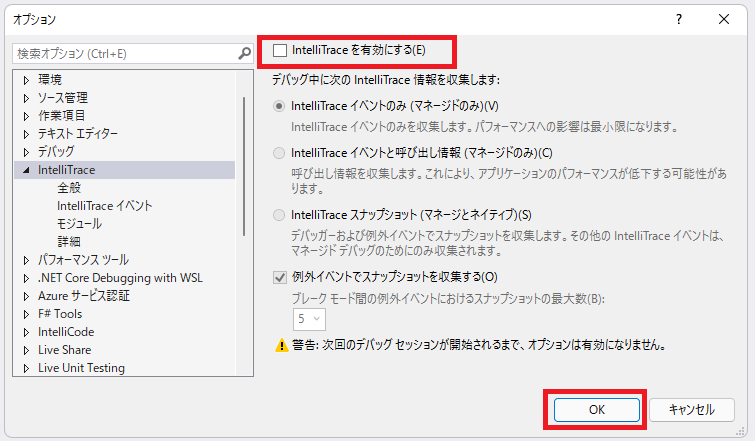Select the 作業項目 category label
The image size is (755, 441).
(62, 116)
